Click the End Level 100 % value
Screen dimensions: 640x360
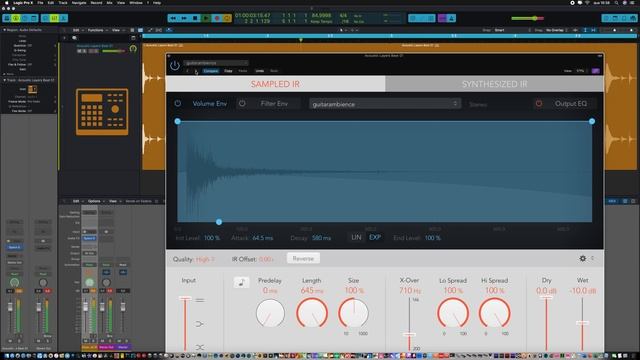point(433,238)
